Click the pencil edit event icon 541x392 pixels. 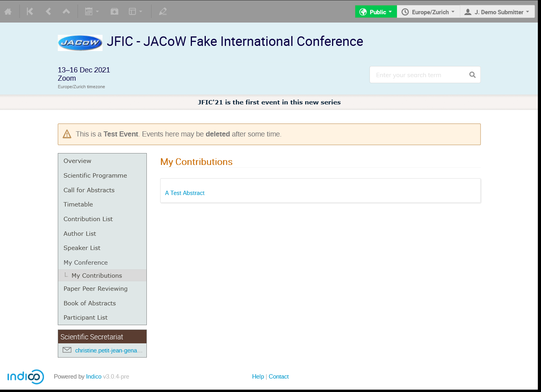(x=163, y=11)
